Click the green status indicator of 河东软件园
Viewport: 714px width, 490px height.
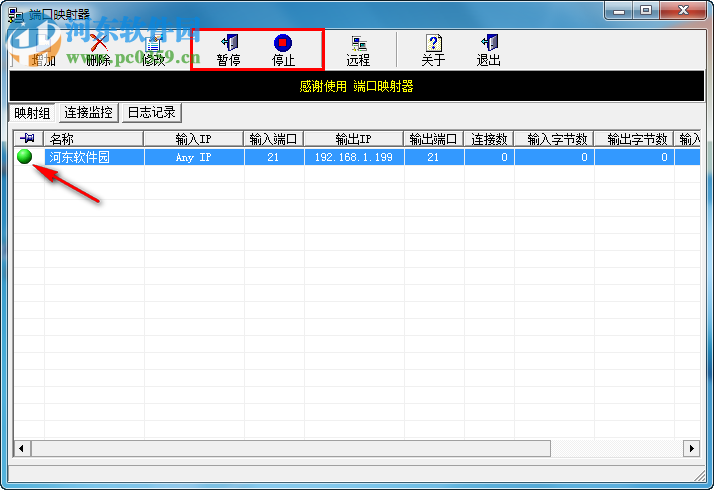coord(25,156)
